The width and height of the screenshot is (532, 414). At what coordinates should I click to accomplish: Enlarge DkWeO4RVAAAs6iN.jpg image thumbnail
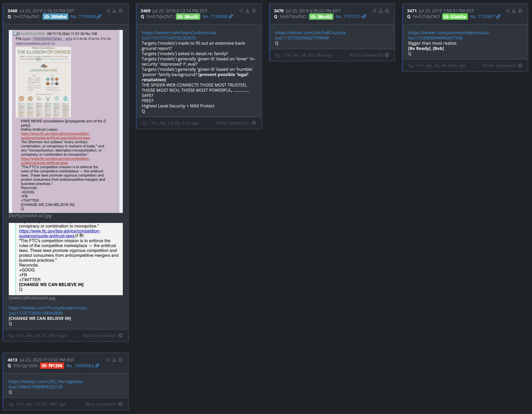point(66,259)
